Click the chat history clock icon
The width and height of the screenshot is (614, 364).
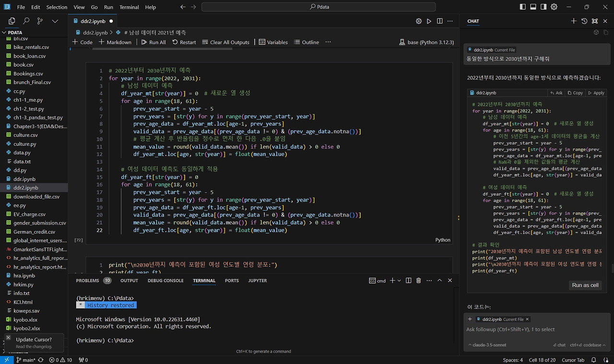[584, 21]
